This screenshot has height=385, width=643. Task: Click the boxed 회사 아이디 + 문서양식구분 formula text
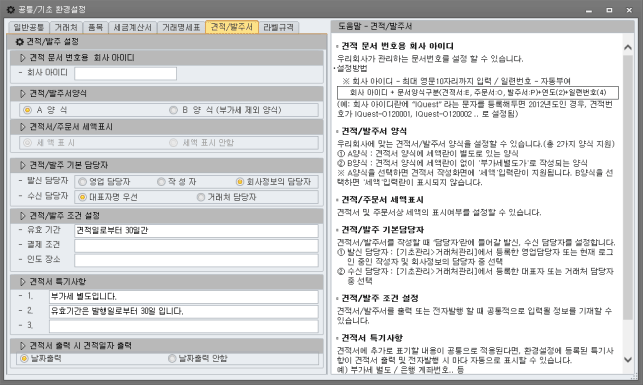click(478, 93)
